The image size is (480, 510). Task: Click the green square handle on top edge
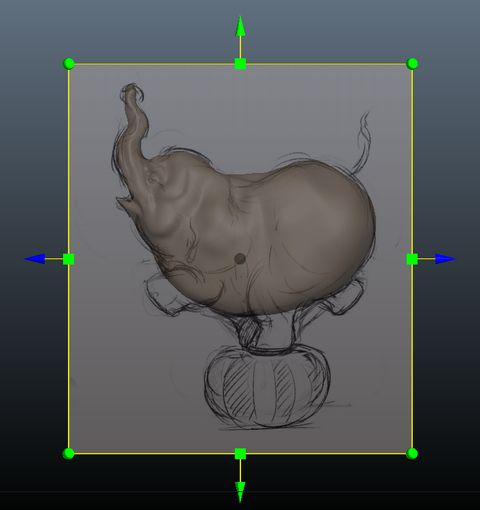point(240,64)
